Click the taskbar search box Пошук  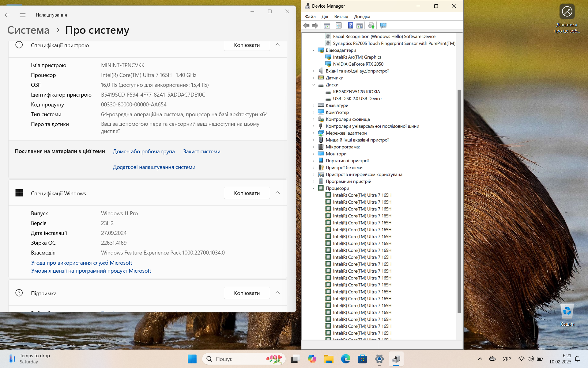point(244,359)
